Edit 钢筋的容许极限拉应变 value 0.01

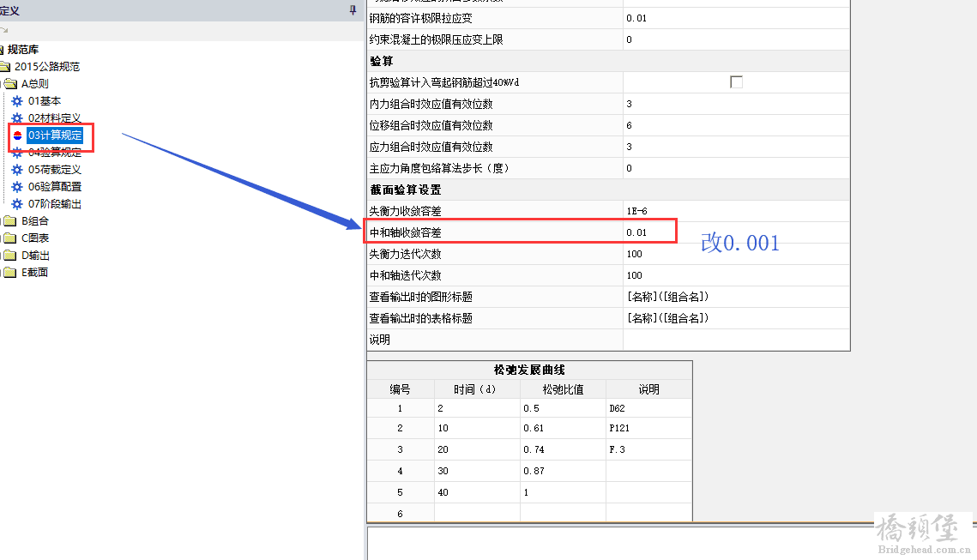tap(737, 18)
